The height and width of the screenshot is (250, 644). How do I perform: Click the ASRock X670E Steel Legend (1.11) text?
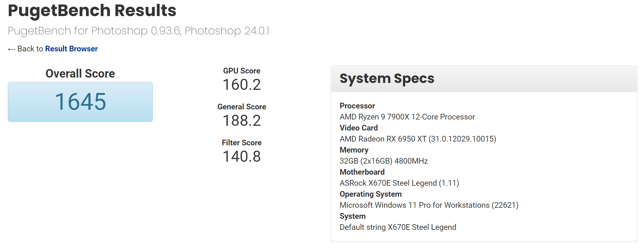[399, 183]
